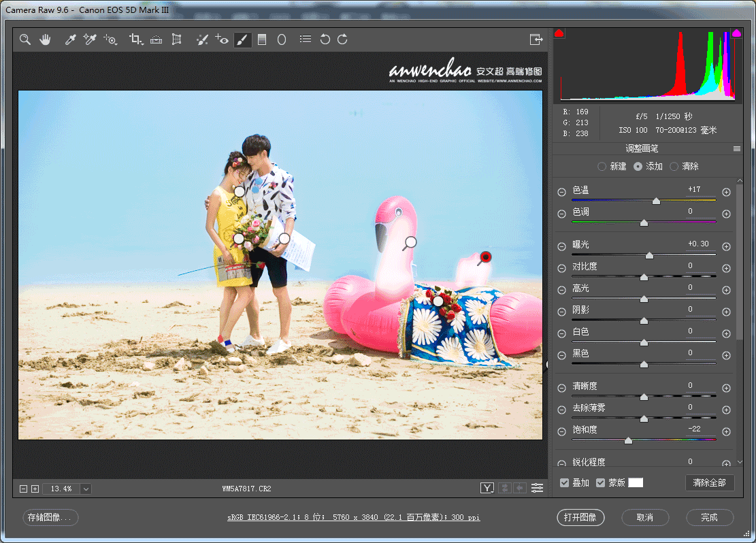Increase 色温 with plus icon
This screenshot has height=543, width=756.
coord(726,192)
